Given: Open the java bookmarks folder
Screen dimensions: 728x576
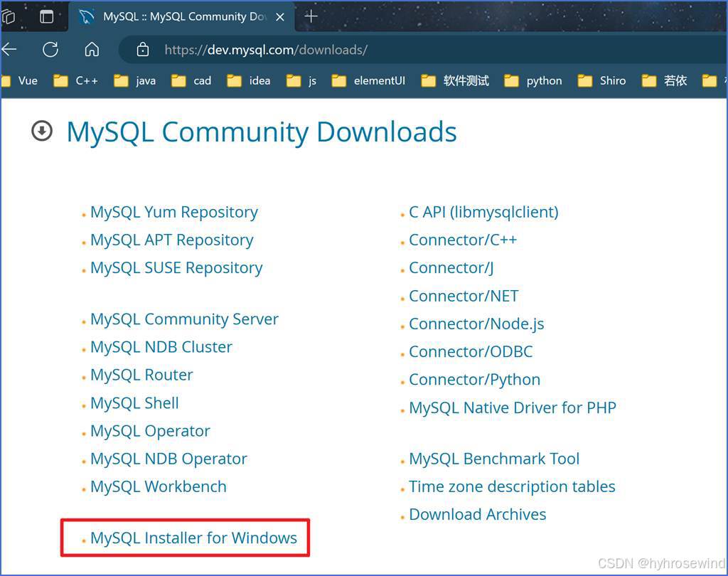Looking at the screenshot, I should 134,81.
